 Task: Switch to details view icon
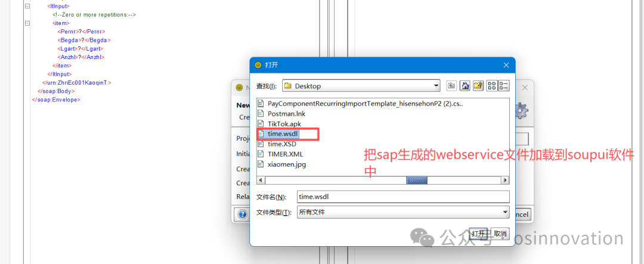[503, 86]
